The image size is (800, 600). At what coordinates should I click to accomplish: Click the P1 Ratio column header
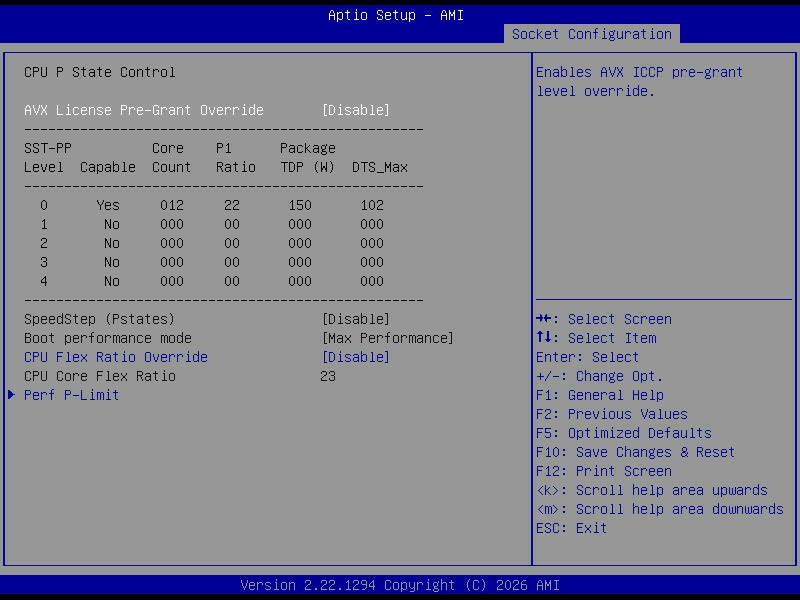pyautogui.click(x=235, y=158)
